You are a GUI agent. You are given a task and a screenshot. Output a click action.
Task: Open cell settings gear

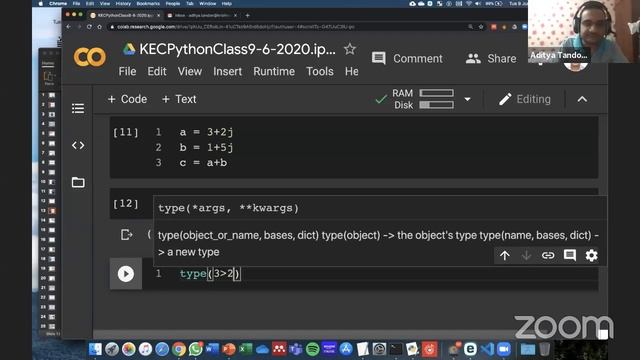[x=591, y=256]
